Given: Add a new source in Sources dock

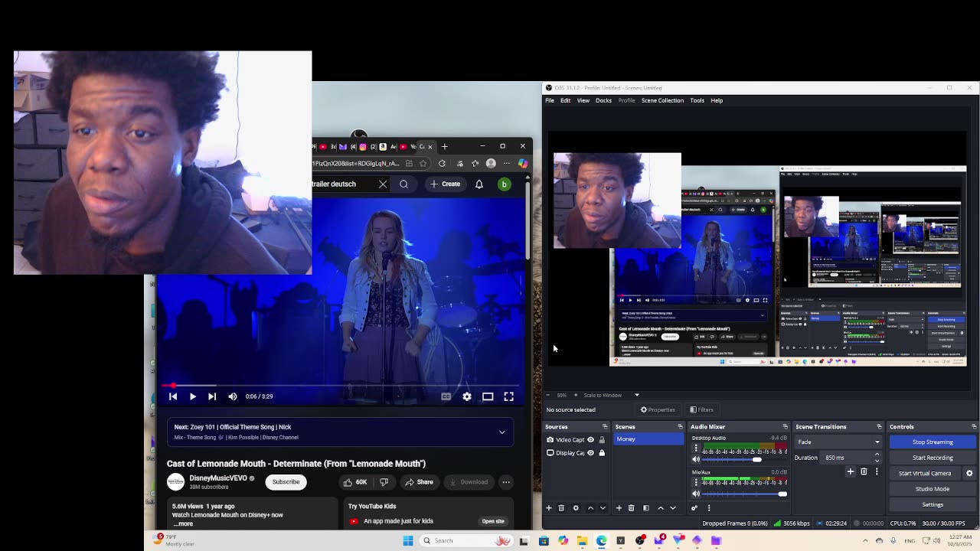Looking at the screenshot, I should point(548,508).
